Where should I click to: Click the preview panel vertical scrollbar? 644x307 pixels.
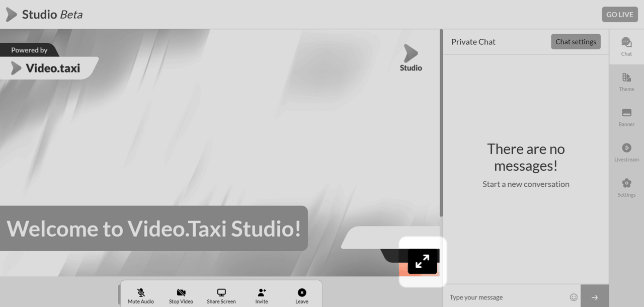[441, 123]
